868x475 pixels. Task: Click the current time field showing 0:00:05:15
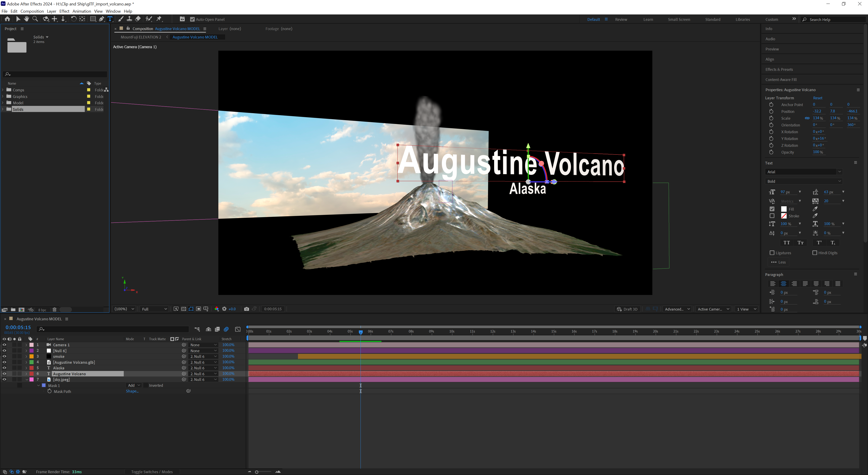[x=18, y=327]
